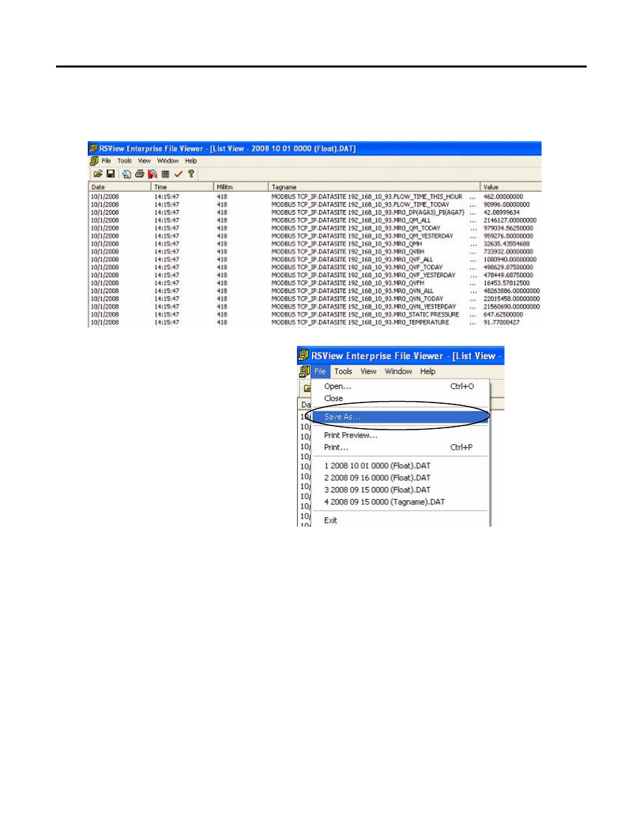Click the Value column header
Viewport: 644px width, 834px height.
511,187
